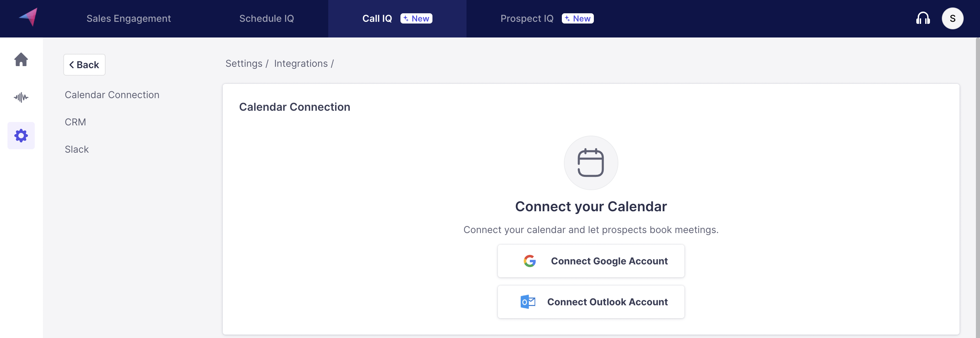The image size is (980, 338).
Task: Open the user profile avatar S
Action: (952, 18)
